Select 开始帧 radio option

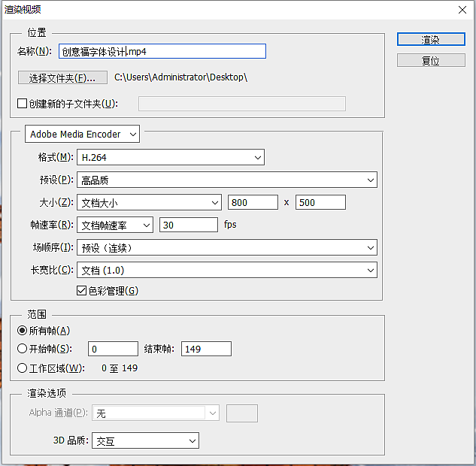[22, 349]
